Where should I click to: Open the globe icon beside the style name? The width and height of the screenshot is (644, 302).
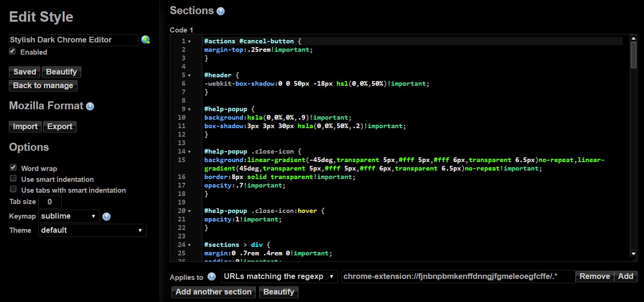click(x=146, y=40)
